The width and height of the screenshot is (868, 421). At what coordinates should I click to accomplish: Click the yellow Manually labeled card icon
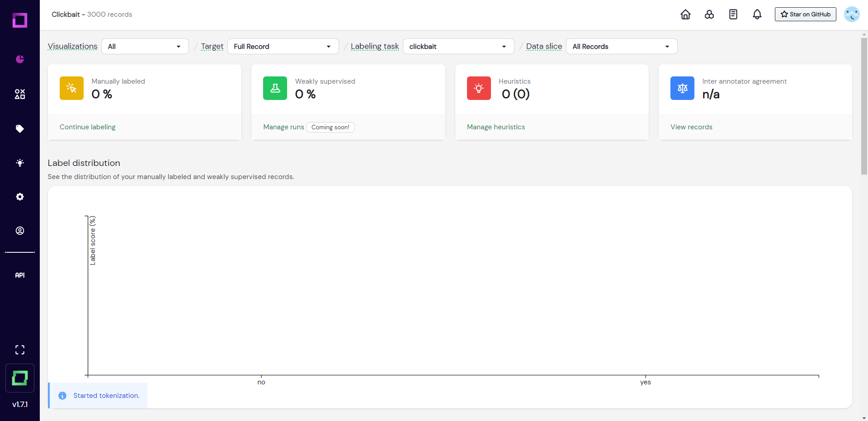71,88
